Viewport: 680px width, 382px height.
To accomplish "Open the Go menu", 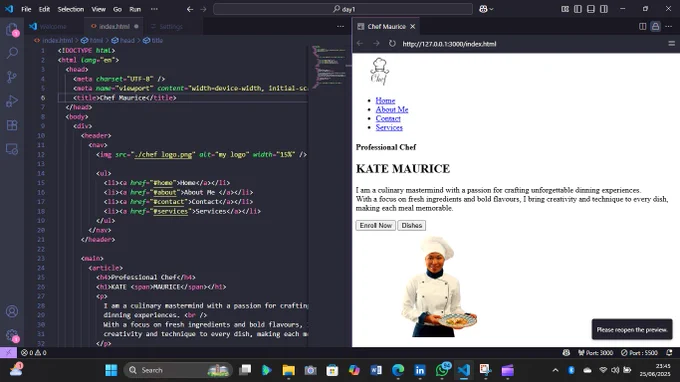I will (x=118, y=9).
